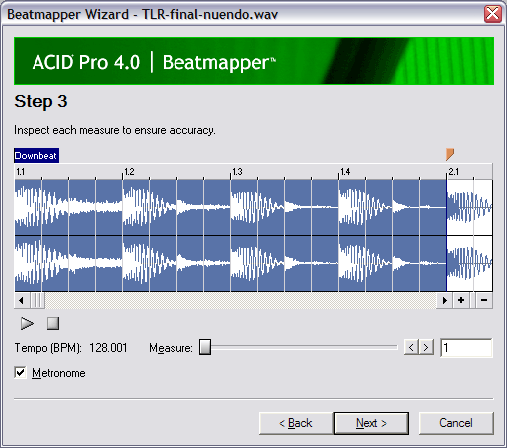Zoom in with the plus button
The height and width of the screenshot is (448, 507).
[x=461, y=300]
